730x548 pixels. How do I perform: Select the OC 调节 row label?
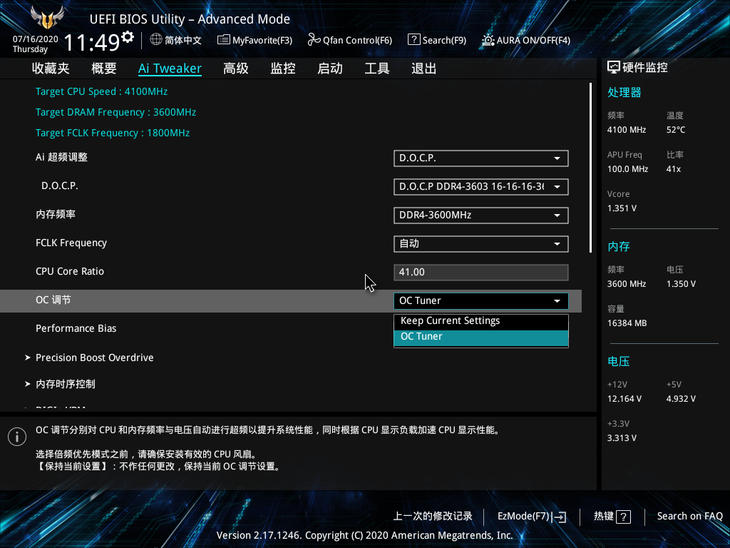coord(53,300)
